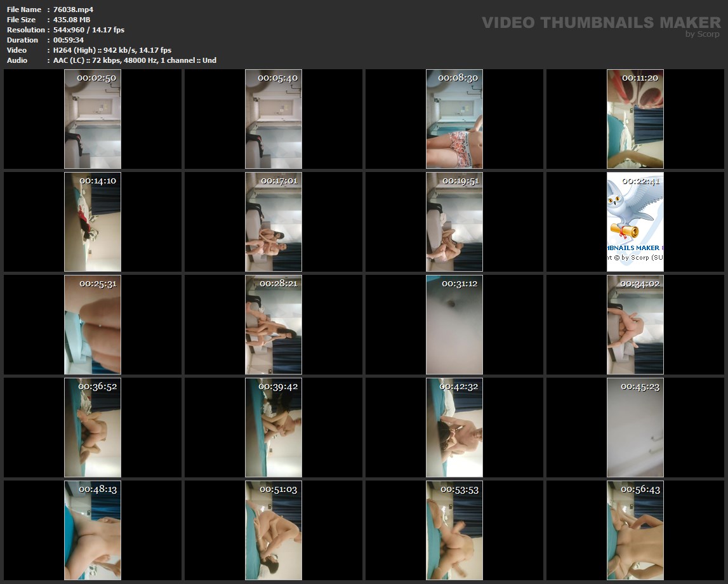Select the thumbnail timestamped 00:05:40
This screenshot has width=728, height=584.
[x=274, y=119]
